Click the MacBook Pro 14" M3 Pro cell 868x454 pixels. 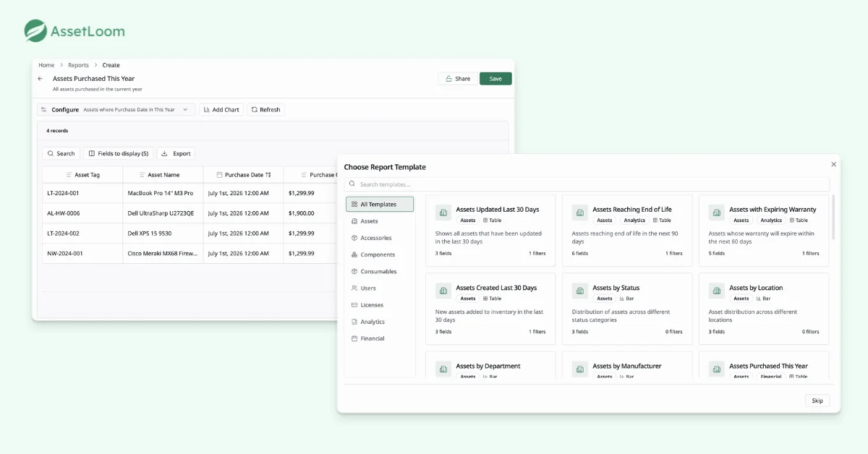click(x=163, y=193)
